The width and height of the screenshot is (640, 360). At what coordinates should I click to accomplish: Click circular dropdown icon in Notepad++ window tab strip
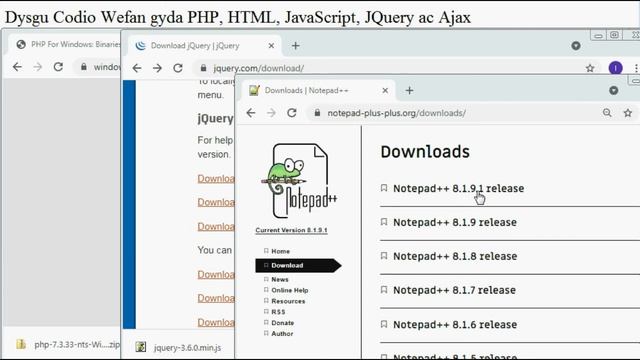pos(613,91)
